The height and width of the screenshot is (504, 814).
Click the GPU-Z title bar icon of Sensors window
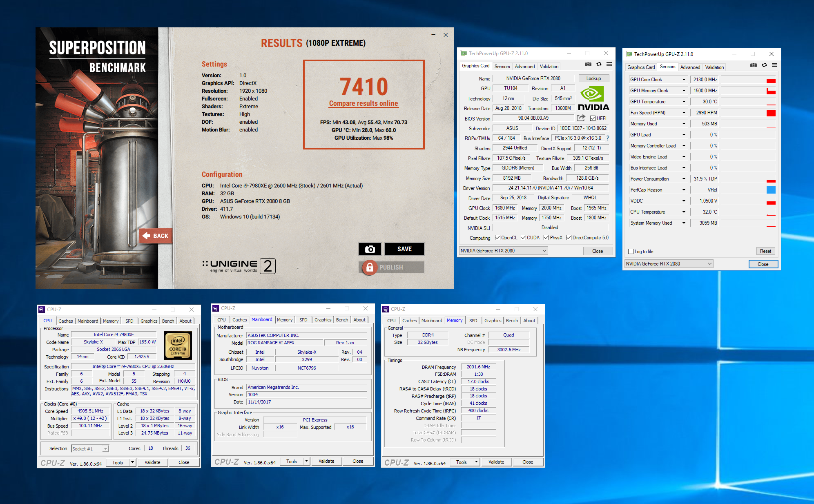[629, 54]
